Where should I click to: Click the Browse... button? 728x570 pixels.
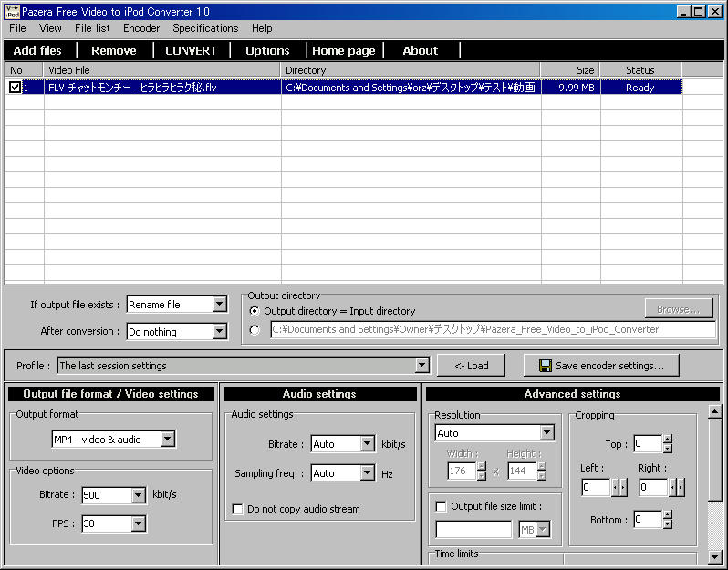click(679, 309)
